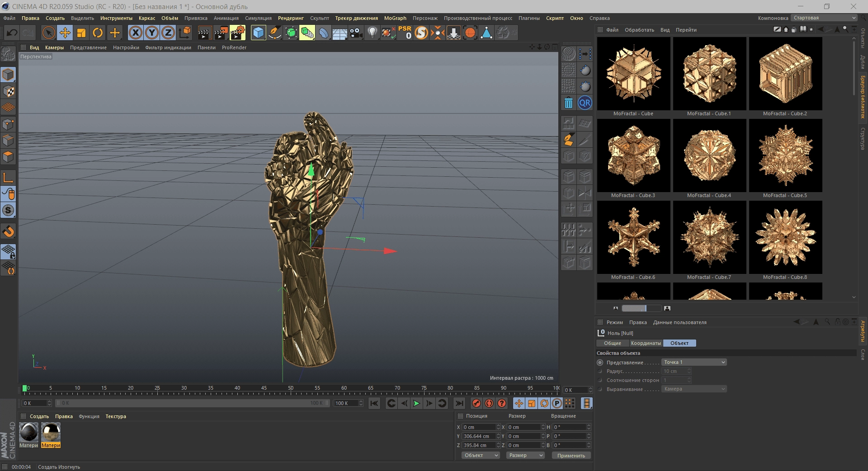Activate the Move tool
Viewport: 868px width, 471px height.
[x=65, y=33]
